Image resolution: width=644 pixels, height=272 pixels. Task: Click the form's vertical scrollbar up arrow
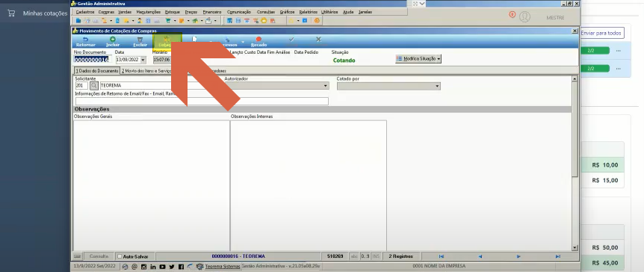coord(575,78)
